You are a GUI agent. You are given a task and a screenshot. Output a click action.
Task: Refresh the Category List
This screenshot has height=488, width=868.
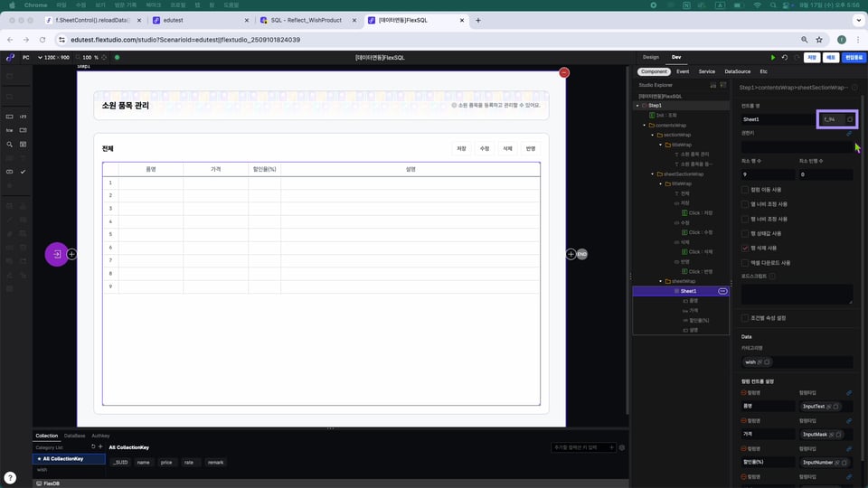(x=93, y=447)
